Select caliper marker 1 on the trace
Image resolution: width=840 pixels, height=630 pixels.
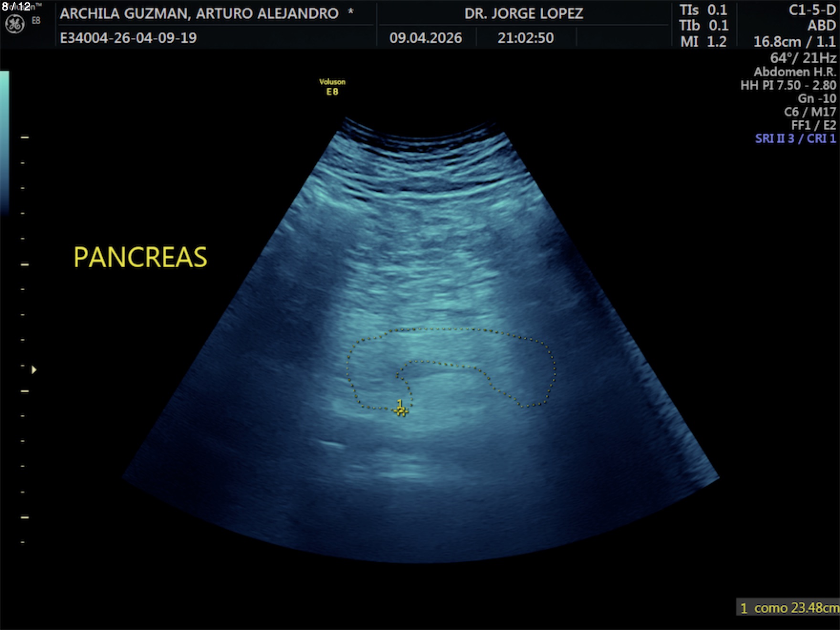[x=400, y=410]
